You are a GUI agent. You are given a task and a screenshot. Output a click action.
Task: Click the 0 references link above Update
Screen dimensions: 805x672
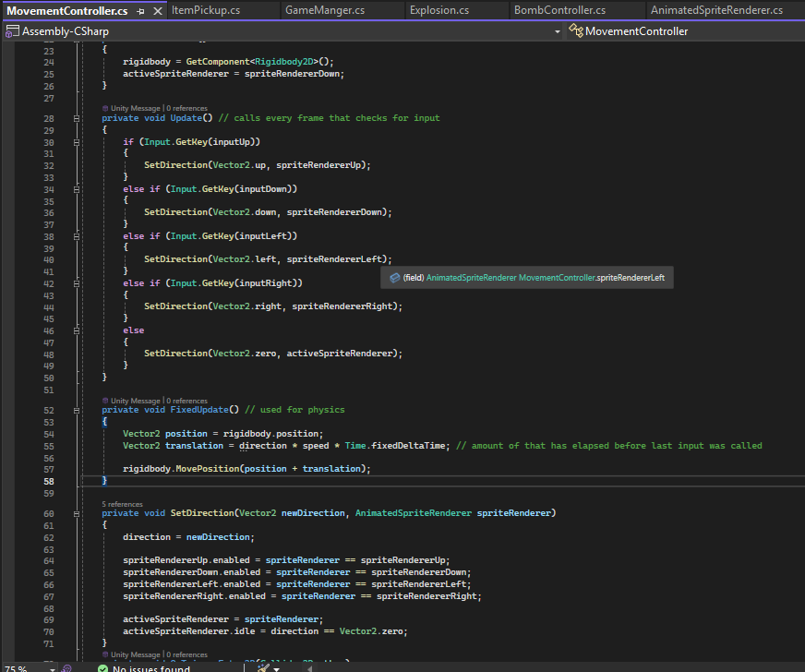pyautogui.click(x=186, y=108)
